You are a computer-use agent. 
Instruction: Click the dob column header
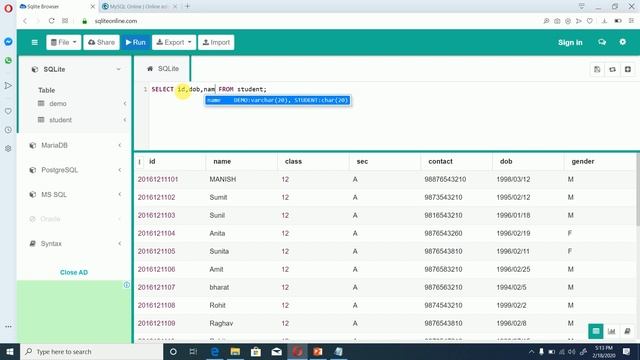coord(506,162)
